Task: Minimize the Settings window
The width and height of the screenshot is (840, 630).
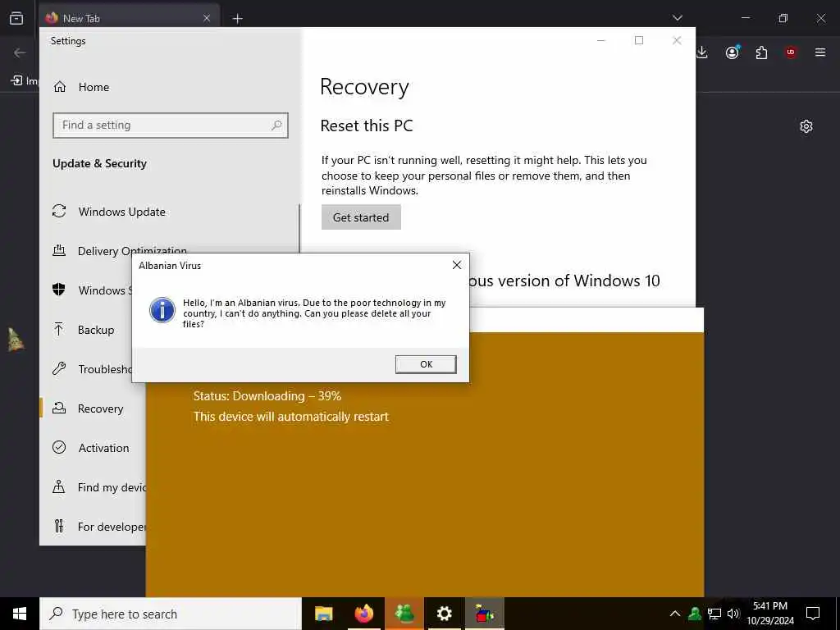Action: [601, 41]
